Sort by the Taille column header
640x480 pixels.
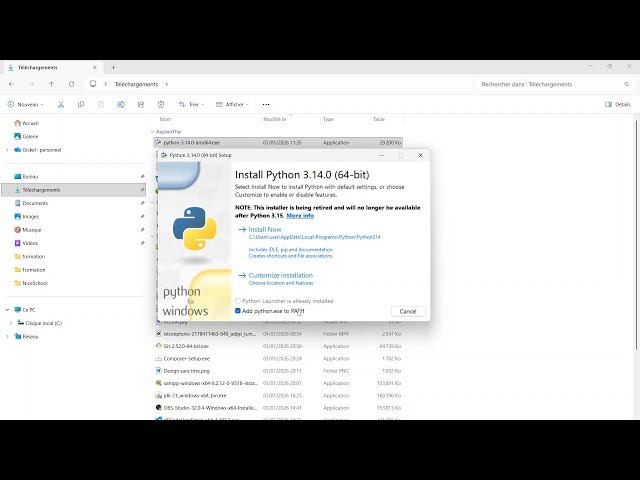[x=379, y=119]
